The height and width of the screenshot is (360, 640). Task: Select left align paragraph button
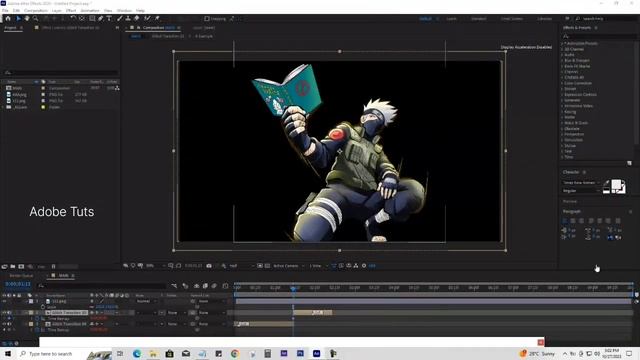565,221
